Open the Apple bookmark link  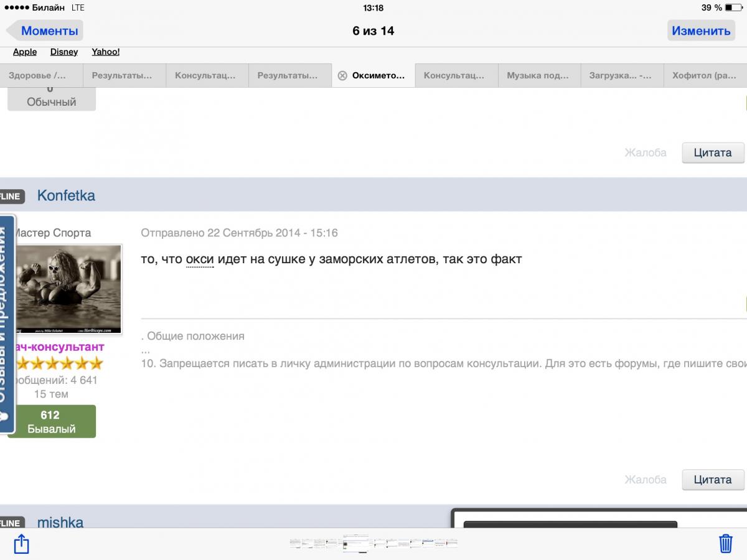click(x=25, y=52)
